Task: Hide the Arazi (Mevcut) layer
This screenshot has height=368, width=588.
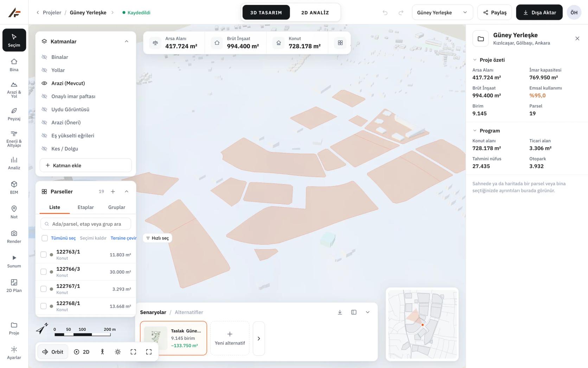Action: point(44,83)
